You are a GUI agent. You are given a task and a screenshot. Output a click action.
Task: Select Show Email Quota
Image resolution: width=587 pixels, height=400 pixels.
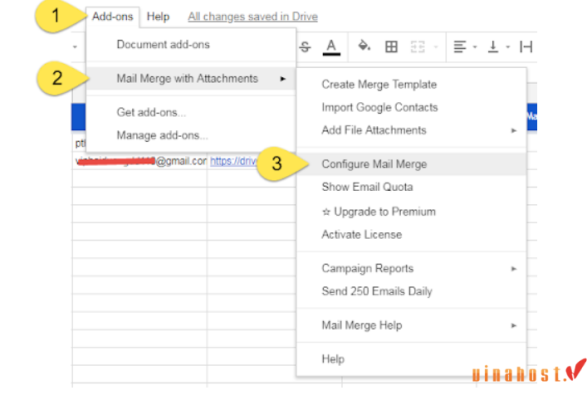[x=412, y=187]
